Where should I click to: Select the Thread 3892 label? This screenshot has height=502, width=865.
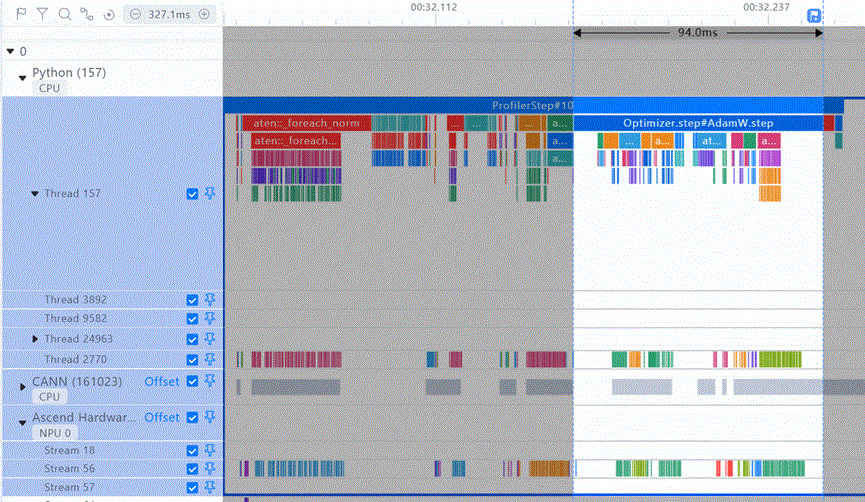tap(76, 300)
